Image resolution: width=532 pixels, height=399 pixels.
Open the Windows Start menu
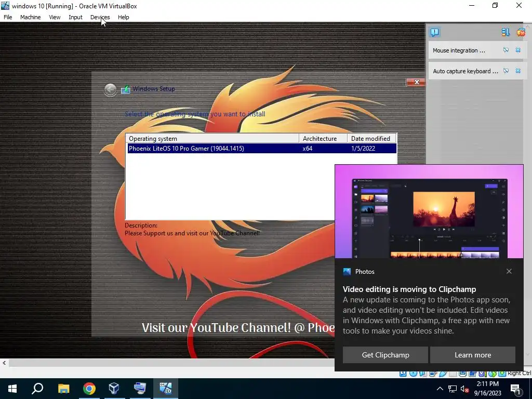(x=12, y=389)
